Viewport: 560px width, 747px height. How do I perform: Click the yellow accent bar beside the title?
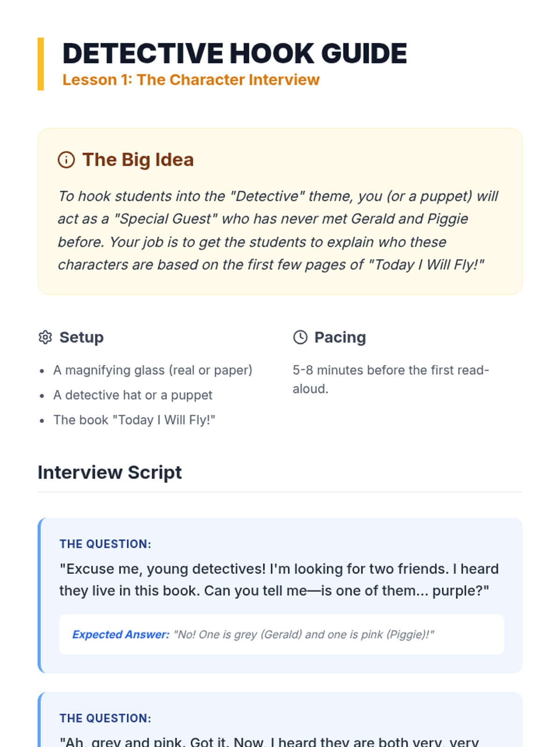pos(41,64)
